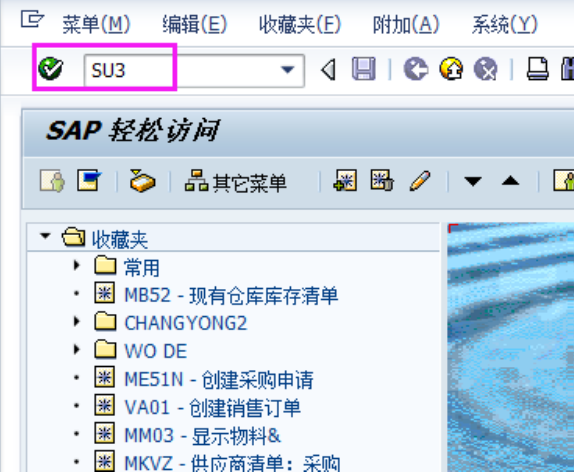Click the pencil Change favorites icon
The image size is (574, 472).
420,180
